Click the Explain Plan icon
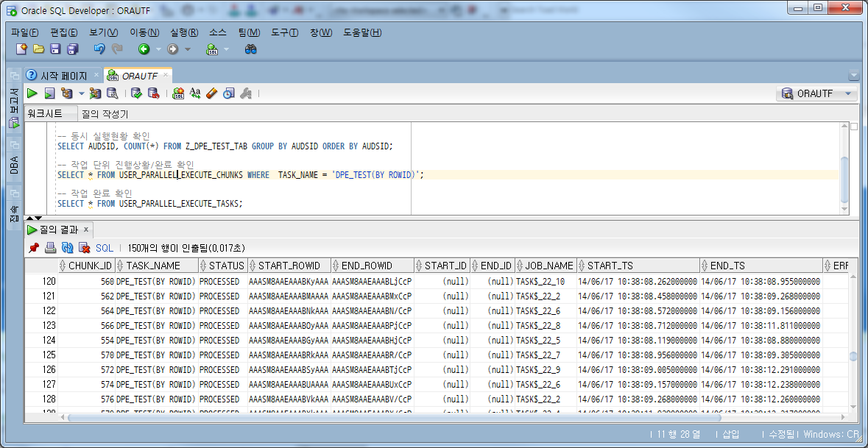The height and width of the screenshot is (448, 868). [67, 93]
